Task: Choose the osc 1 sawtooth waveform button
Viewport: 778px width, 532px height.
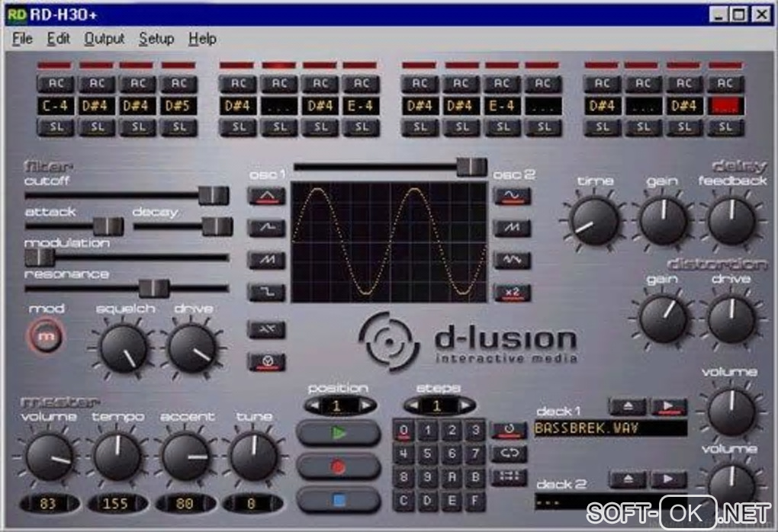Action: [266, 261]
